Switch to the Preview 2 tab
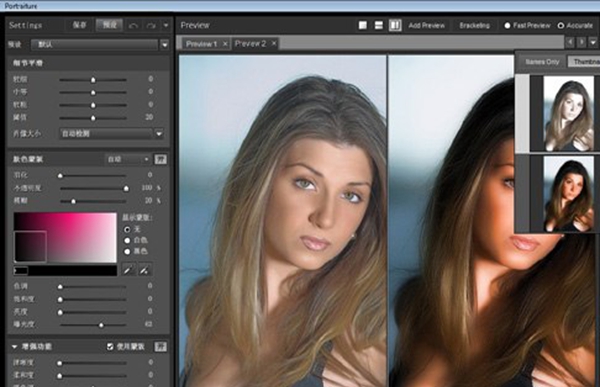The width and height of the screenshot is (600, 387). 250,43
